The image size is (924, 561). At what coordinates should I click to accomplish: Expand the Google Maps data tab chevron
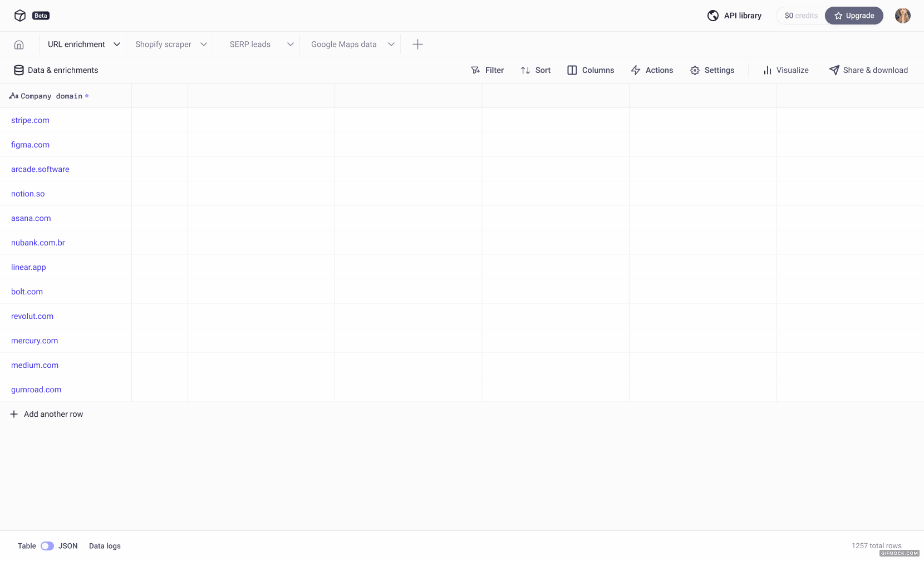[x=391, y=45]
